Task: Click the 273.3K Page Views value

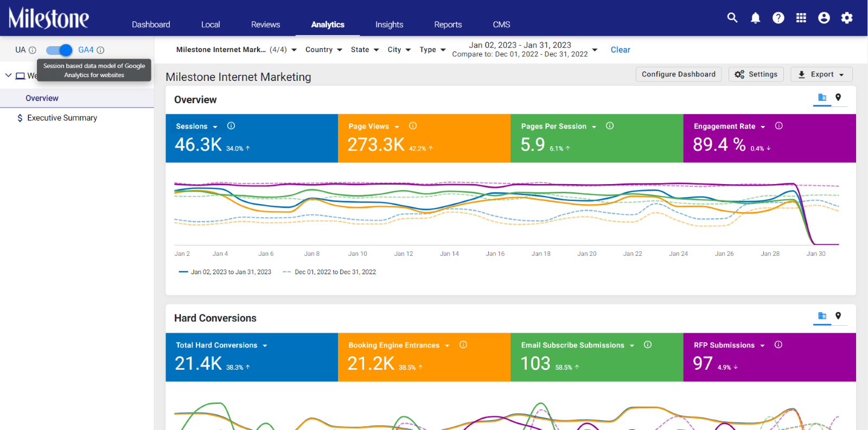Action: (376, 144)
